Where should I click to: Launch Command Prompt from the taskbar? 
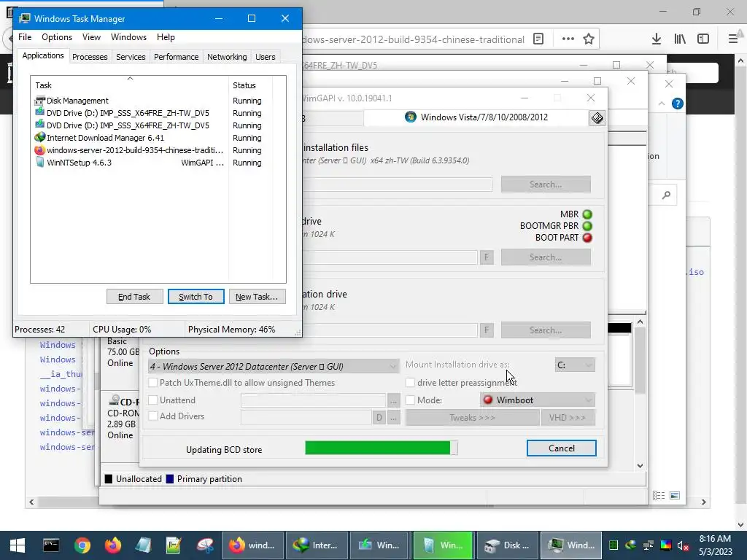(x=51, y=545)
